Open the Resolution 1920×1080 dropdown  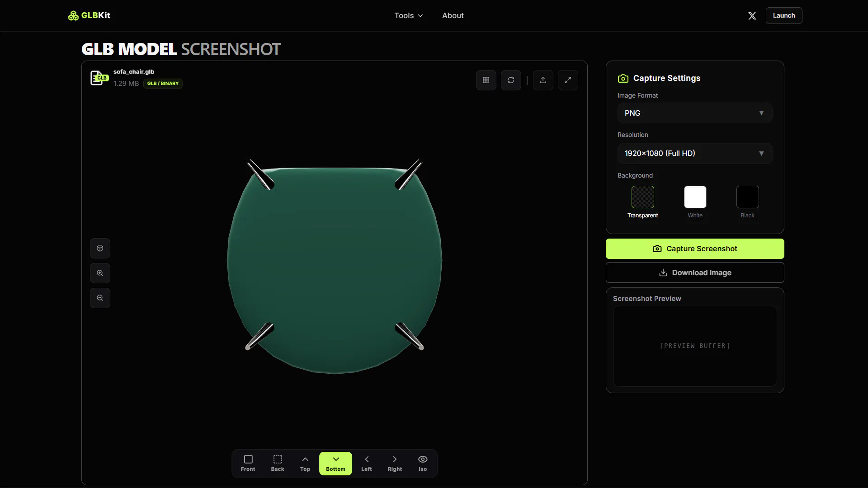coord(695,154)
